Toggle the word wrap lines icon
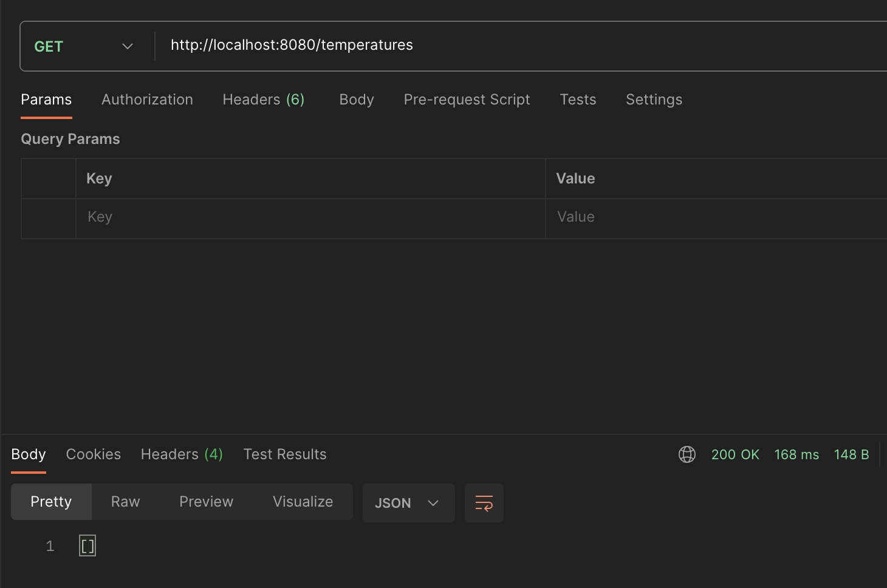The height and width of the screenshot is (588, 887). 484,503
